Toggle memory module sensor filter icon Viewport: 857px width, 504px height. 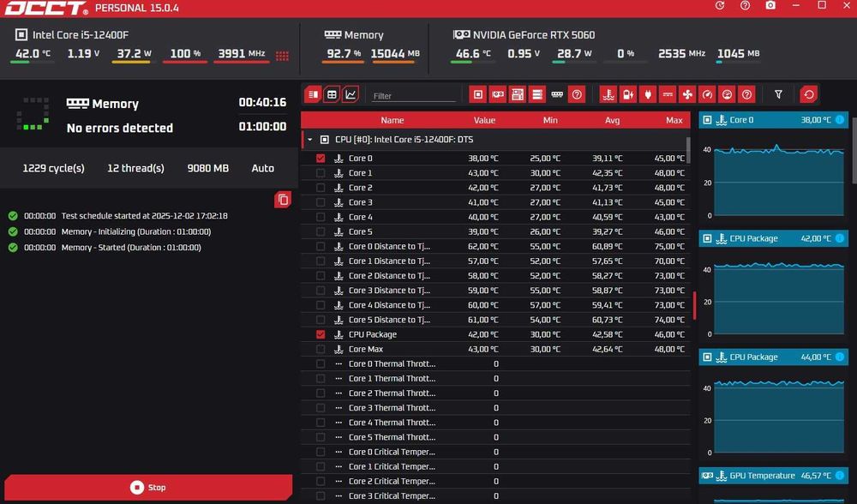(x=557, y=94)
